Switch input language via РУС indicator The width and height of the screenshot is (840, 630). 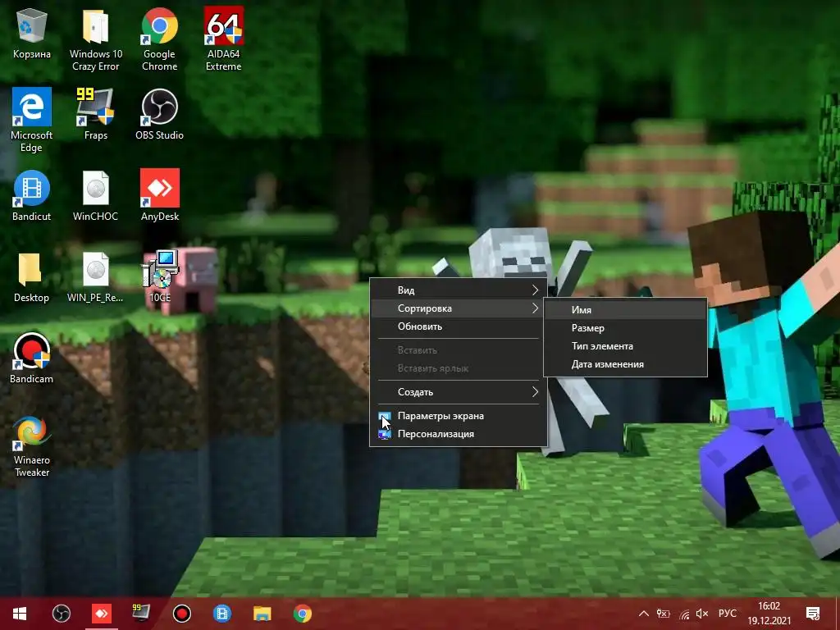(x=727, y=614)
